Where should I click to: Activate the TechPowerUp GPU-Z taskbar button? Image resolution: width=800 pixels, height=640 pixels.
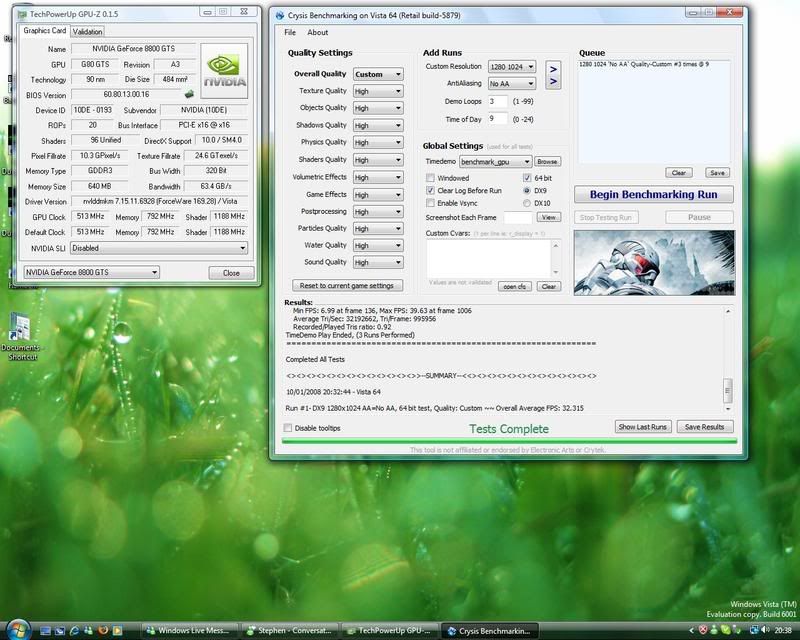click(390, 631)
